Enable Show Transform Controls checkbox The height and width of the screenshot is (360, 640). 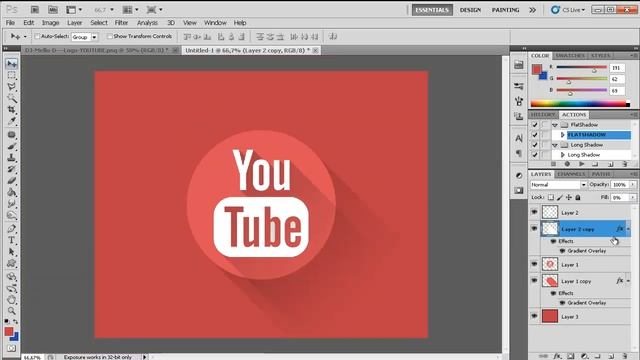[109, 36]
